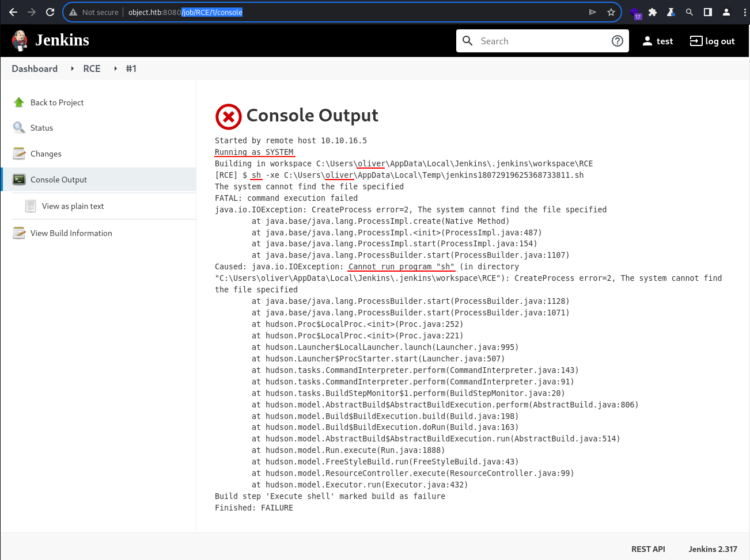Image resolution: width=750 pixels, height=560 pixels.
Task: Click the 'Cannot run program "sh"' text
Action: (401, 266)
